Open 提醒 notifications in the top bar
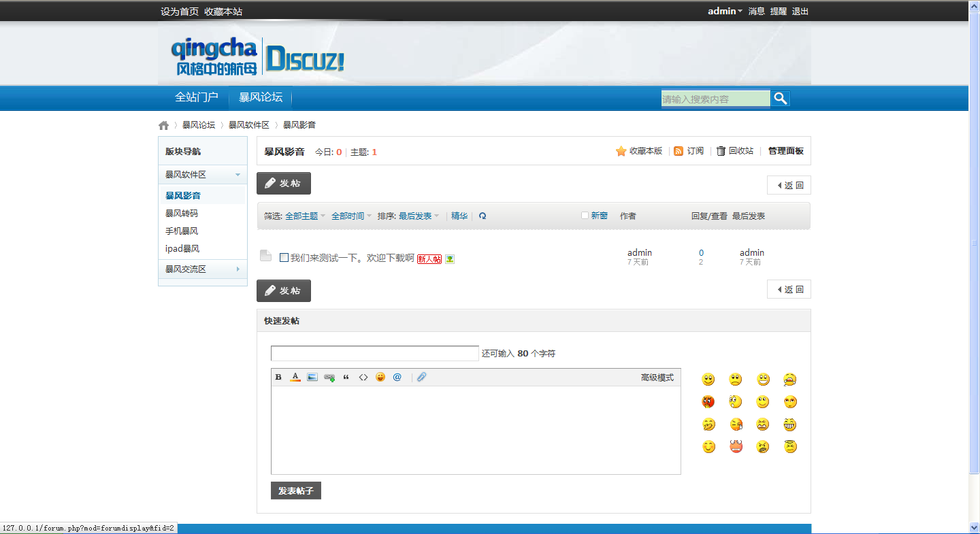980x534 pixels. (779, 11)
